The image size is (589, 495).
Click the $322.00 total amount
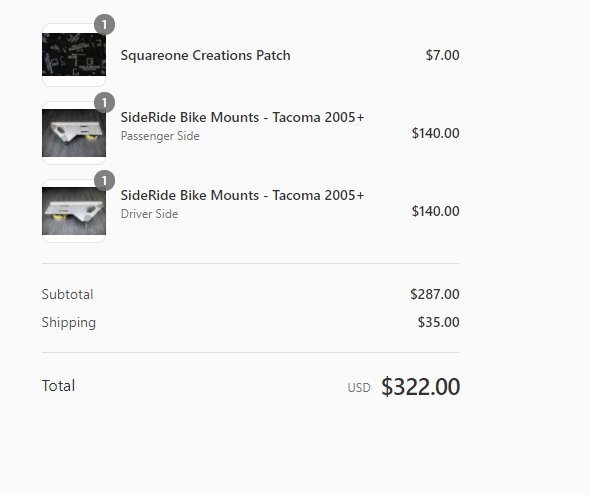(421, 386)
